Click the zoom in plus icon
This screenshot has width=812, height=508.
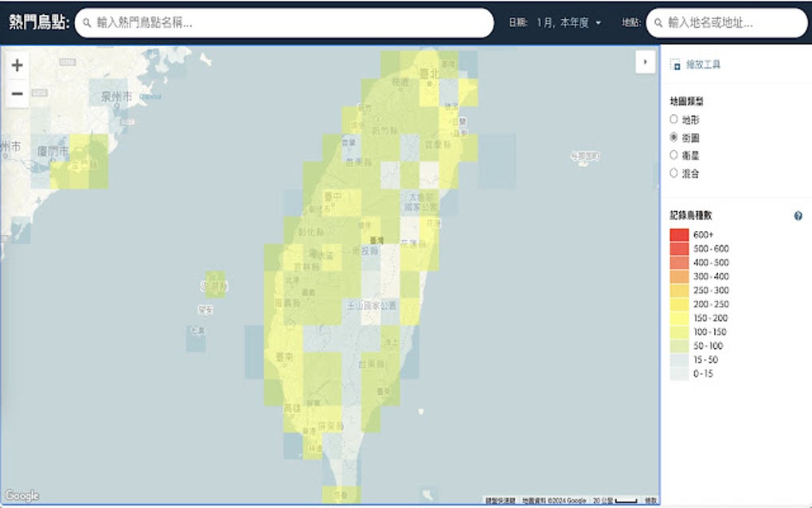[x=17, y=65]
